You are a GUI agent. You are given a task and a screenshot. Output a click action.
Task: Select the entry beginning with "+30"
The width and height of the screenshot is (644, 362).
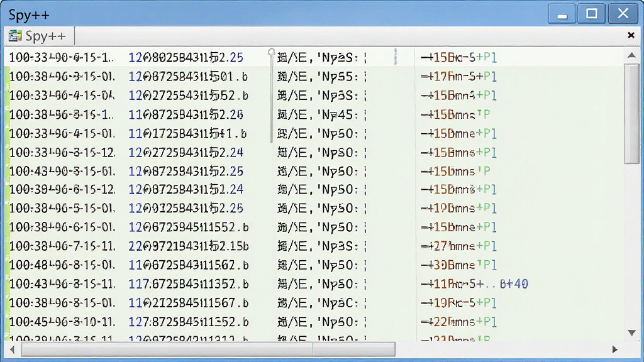[x=458, y=265]
